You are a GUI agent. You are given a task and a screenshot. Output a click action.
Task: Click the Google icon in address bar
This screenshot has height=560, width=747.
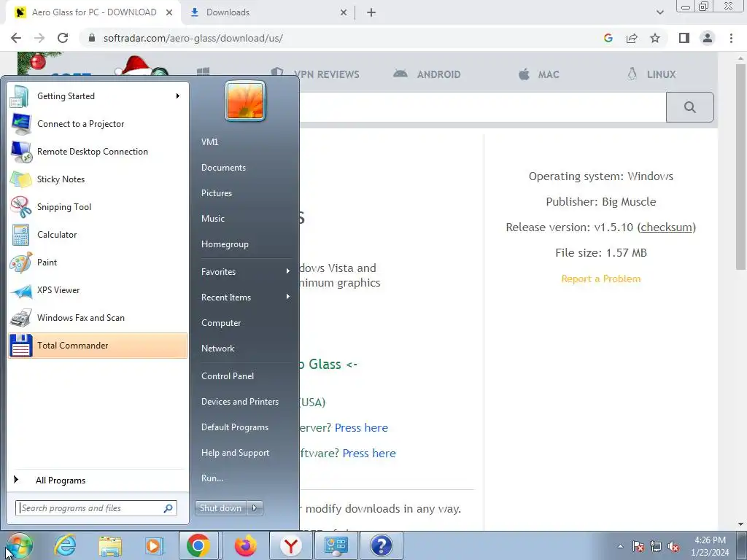608,38
